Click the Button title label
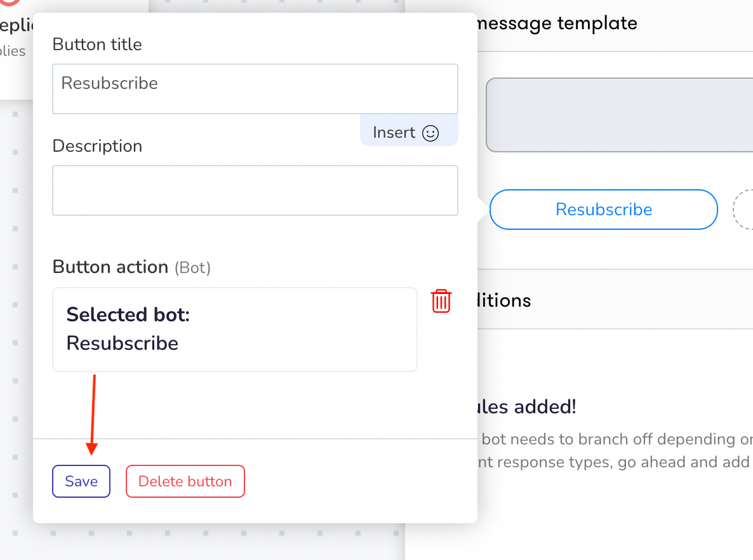The image size is (753, 560). click(97, 44)
